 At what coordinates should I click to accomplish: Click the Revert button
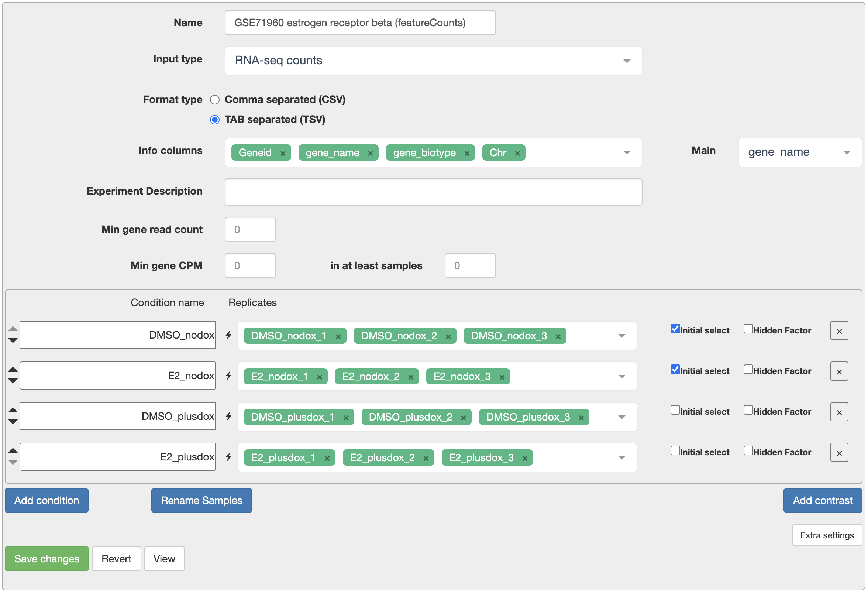click(117, 559)
